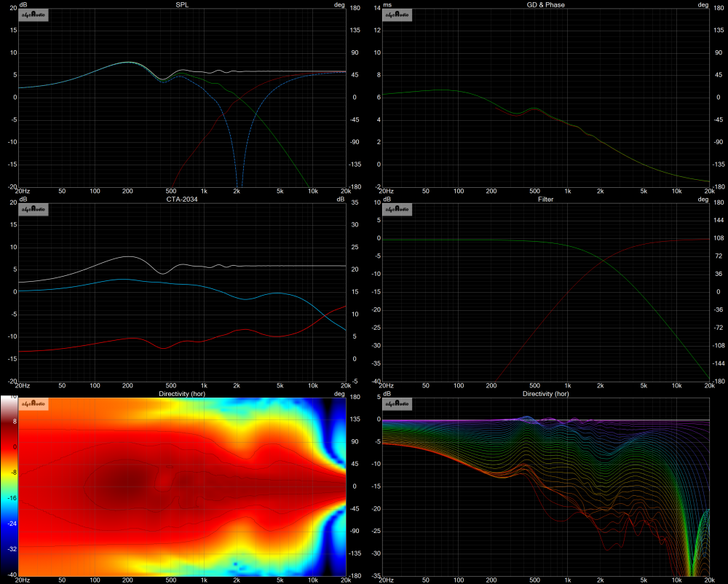The height and width of the screenshot is (584, 728).
Task: Click the heatmap's Directivity (hor) title
Action: pos(181,393)
